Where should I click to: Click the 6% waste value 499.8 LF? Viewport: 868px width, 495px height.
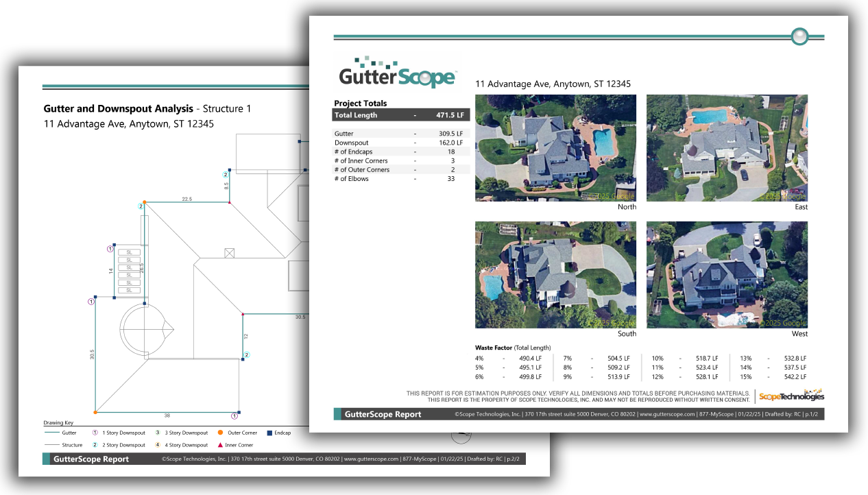point(530,376)
